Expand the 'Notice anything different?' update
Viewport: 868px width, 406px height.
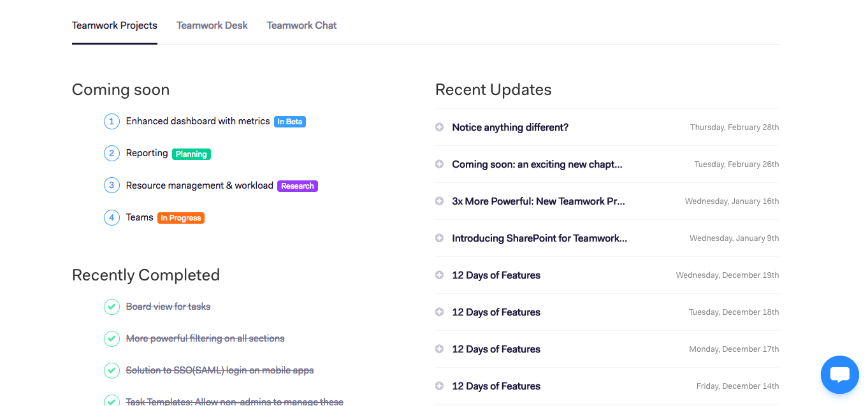(439, 127)
